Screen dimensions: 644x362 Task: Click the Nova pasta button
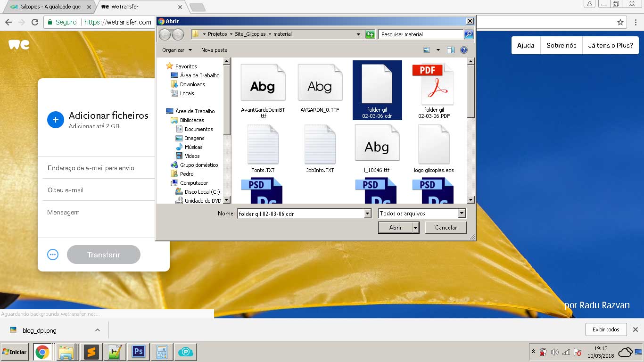click(x=214, y=50)
